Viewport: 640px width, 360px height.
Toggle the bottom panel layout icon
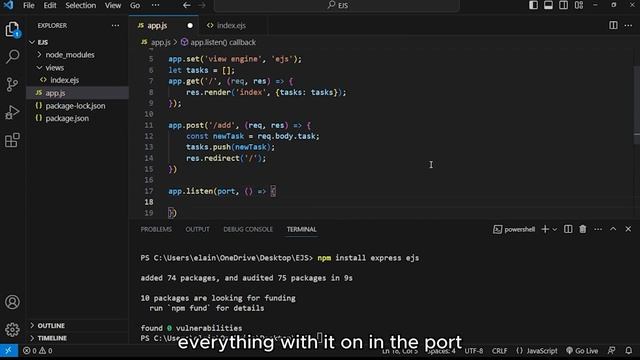click(x=548, y=5)
